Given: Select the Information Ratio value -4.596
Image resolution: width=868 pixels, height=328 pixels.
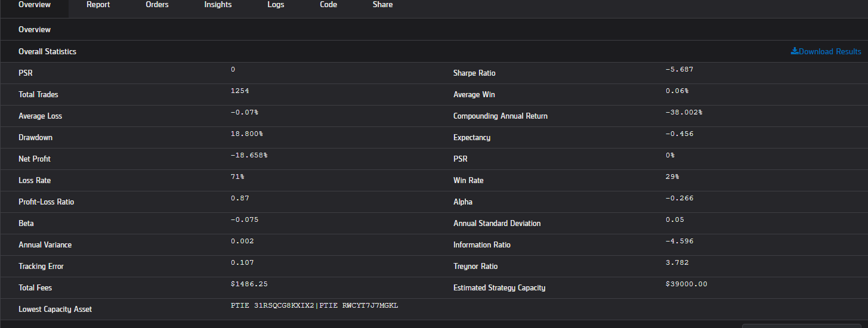Looking at the screenshot, I should (x=679, y=241).
